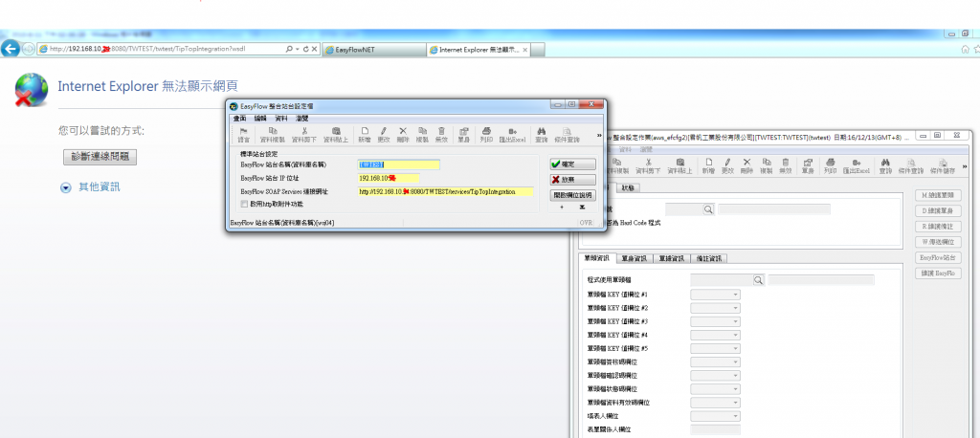Click 開啟欄位說明 button
980x438 pixels.
pos(572,195)
